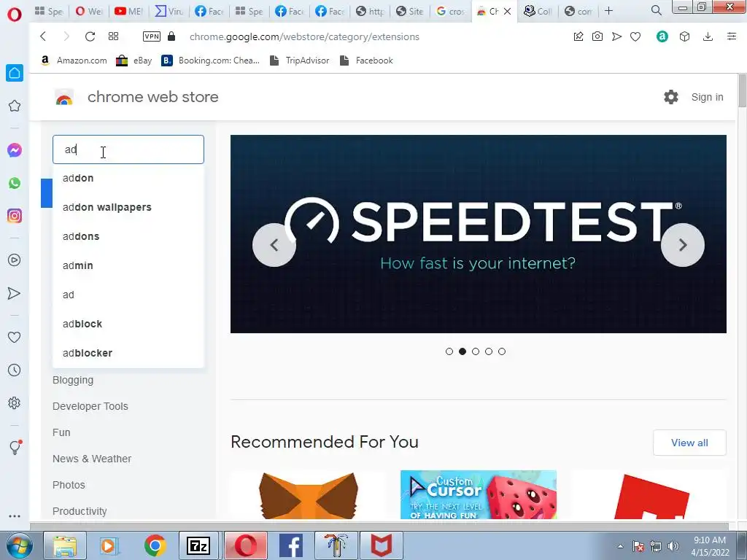747x560 pixels.
Task: Open eBay bookmark
Action: coord(134,61)
